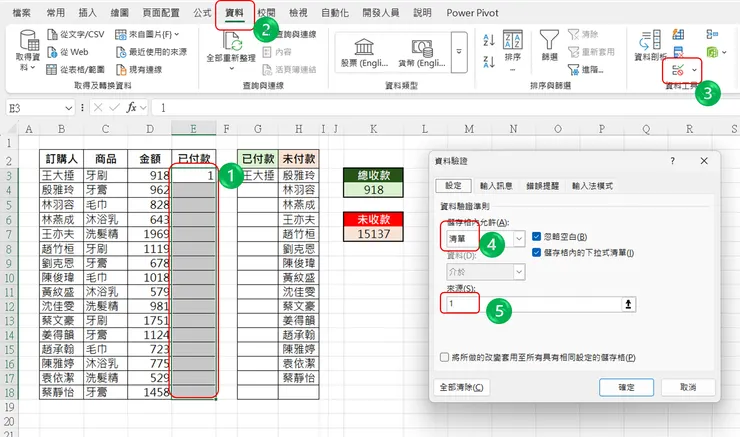
Task: Open 現有連線 existing connections
Action: (139, 69)
